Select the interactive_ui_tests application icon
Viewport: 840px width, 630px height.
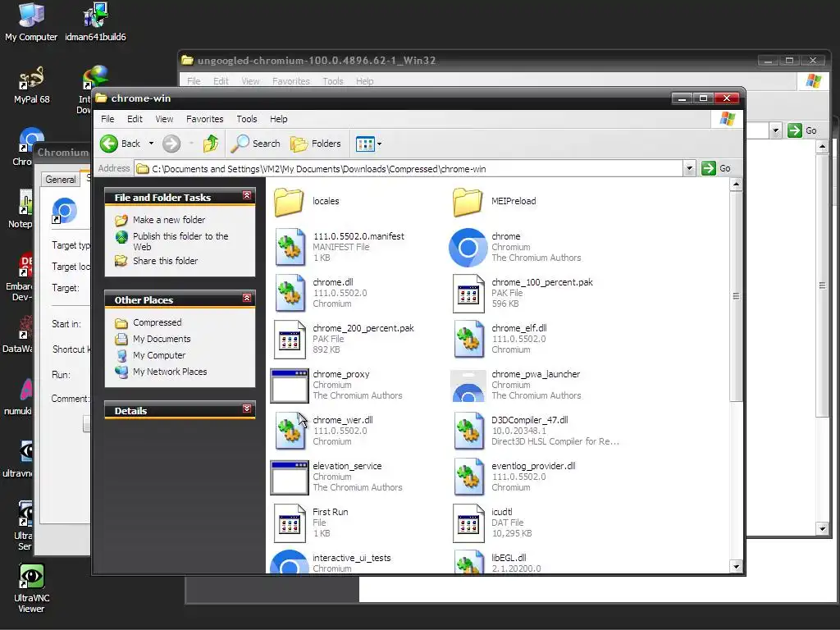(x=290, y=562)
